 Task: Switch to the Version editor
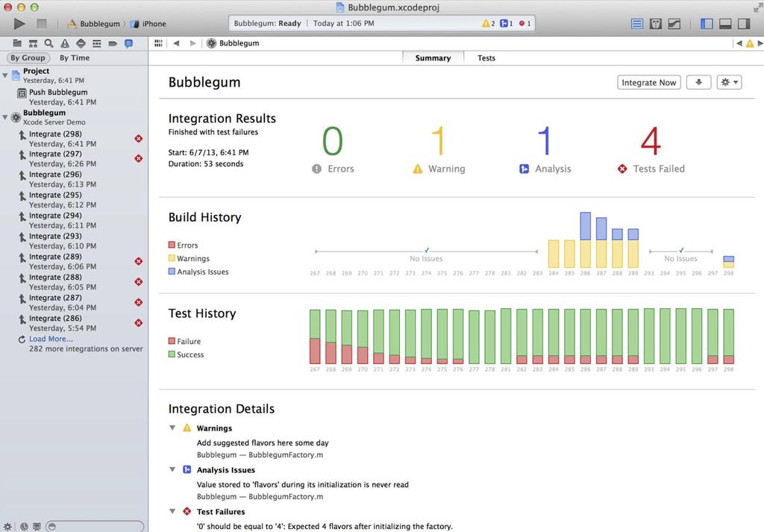click(x=674, y=23)
